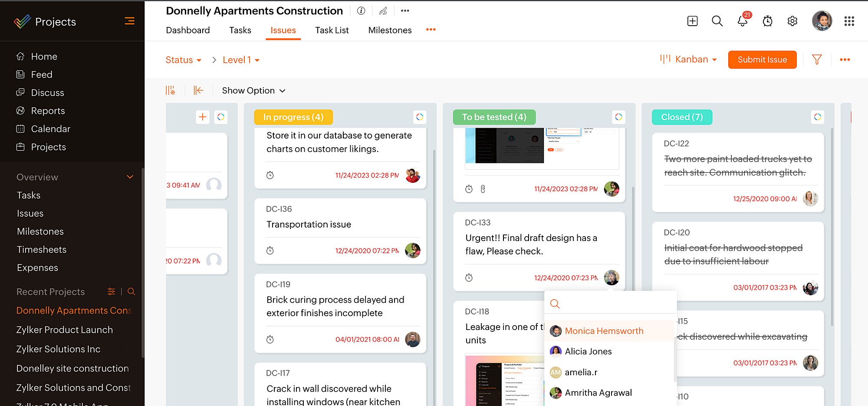Click the Discuss chat icon
Screen dimensions: 868x406
pyautogui.click(x=20, y=92)
